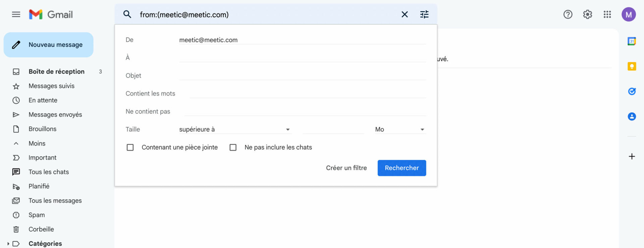The image size is (644, 248).
Task: Click the search magnifier icon
Action: click(x=127, y=14)
